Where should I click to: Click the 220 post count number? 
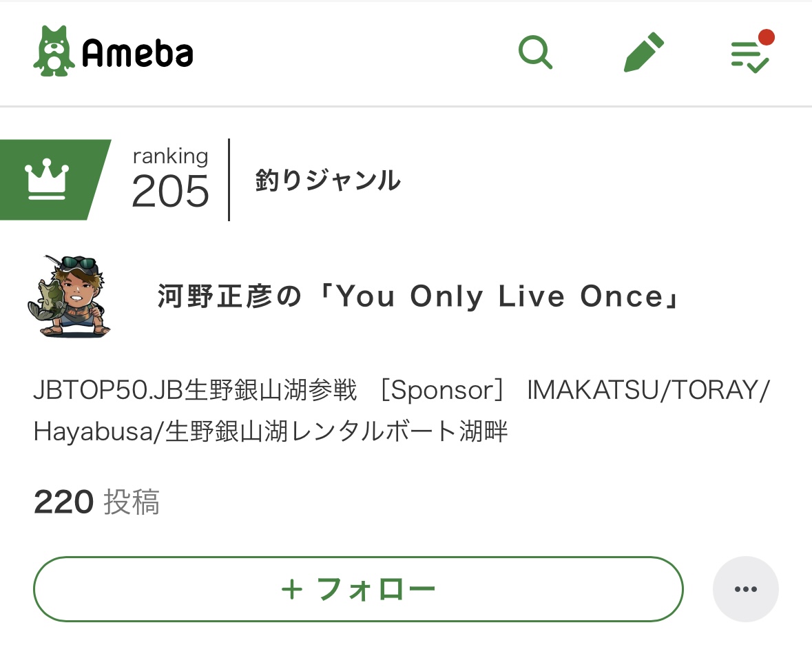coord(63,502)
